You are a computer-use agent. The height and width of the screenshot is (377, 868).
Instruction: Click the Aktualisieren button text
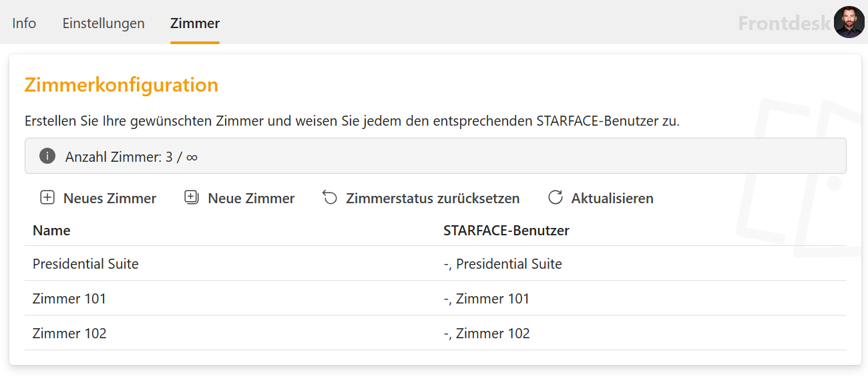pos(612,199)
